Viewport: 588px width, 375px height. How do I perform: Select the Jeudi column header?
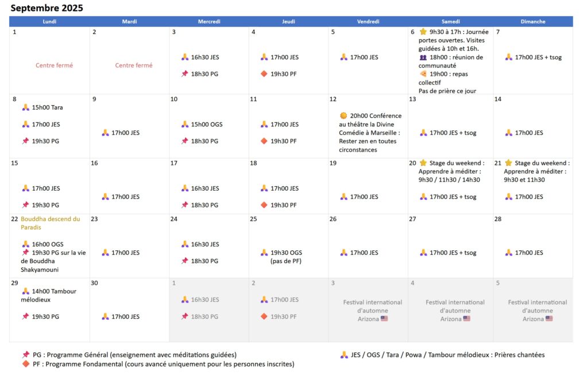(x=288, y=21)
